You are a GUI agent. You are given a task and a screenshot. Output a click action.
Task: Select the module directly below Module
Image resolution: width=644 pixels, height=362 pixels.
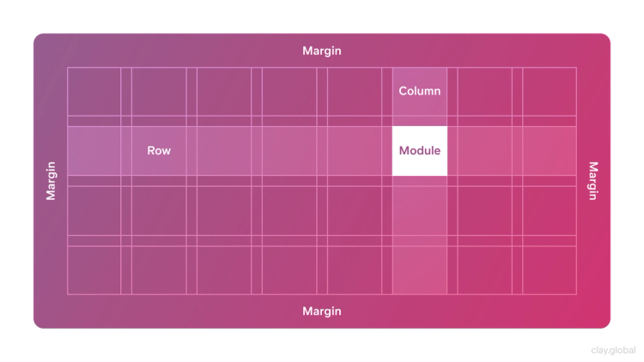[x=419, y=210]
